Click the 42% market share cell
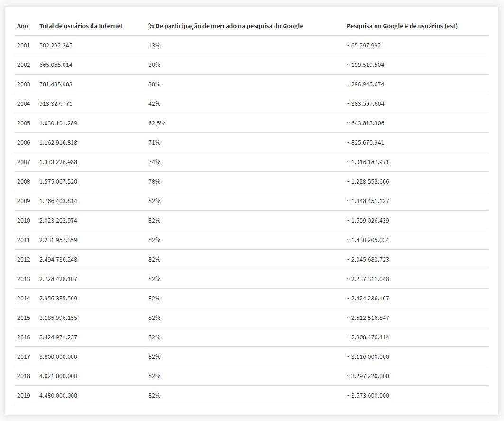The height and width of the screenshot is (421, 504). coord(154,104)
